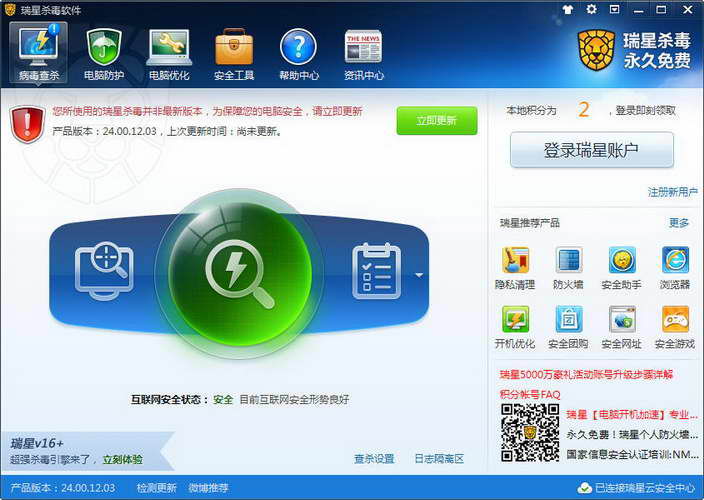The image size is (704, 500).
Task: Click the custom scan checklist icon
Action: [376, 271]
